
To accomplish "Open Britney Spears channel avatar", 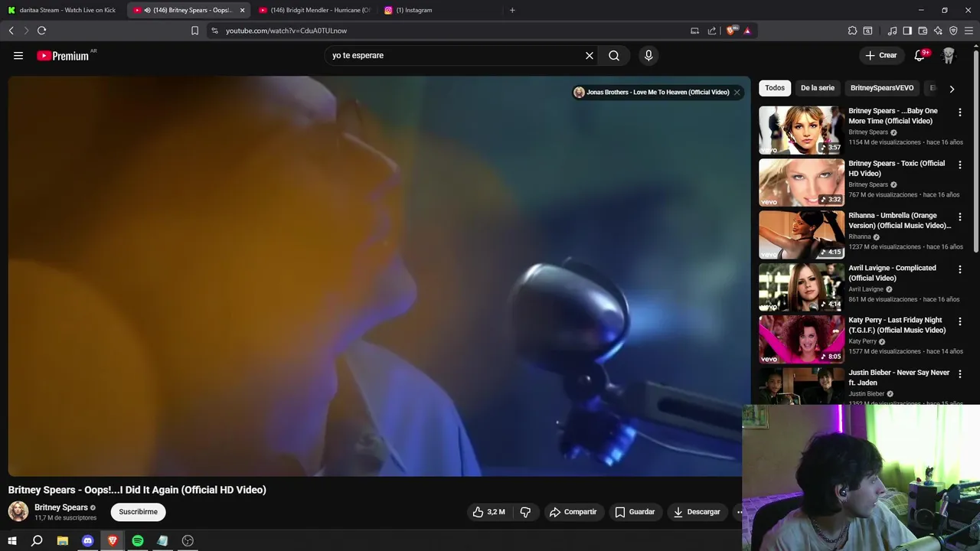I will coord(18,511).
